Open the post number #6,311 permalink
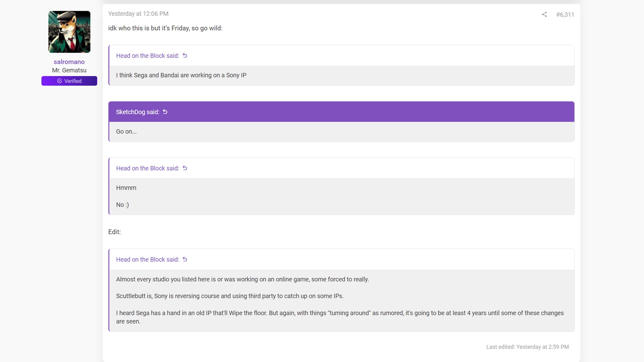 click(565, 14)
